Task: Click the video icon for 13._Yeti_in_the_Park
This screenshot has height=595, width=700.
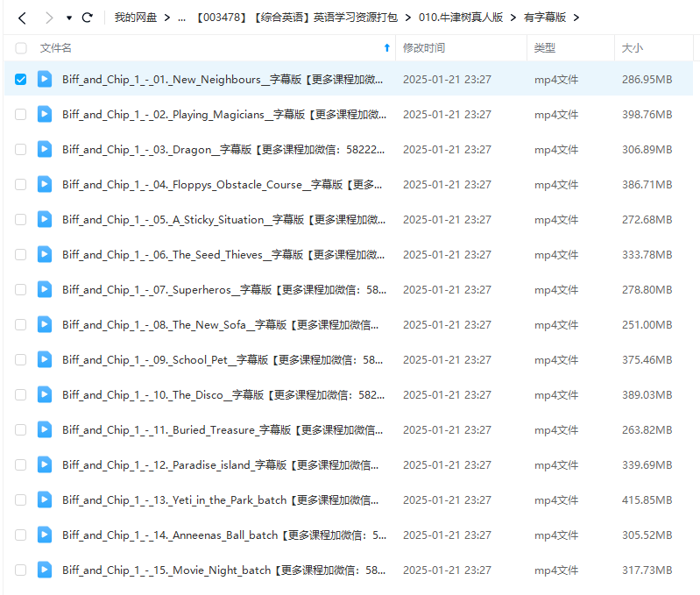Action: coord(44,499)
